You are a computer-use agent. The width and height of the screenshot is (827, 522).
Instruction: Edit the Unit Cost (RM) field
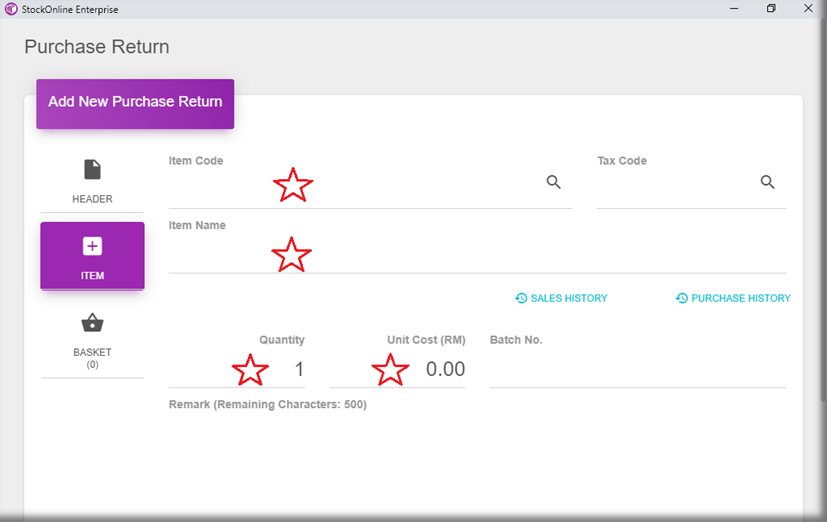[397, 370]
